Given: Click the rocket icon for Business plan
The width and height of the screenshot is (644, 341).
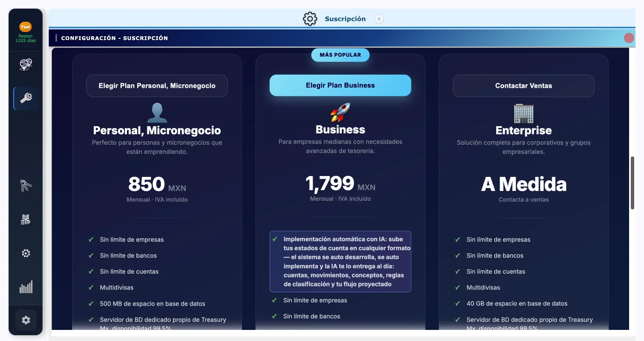Looking at the screenshot, I should click(x=340, y=112).
